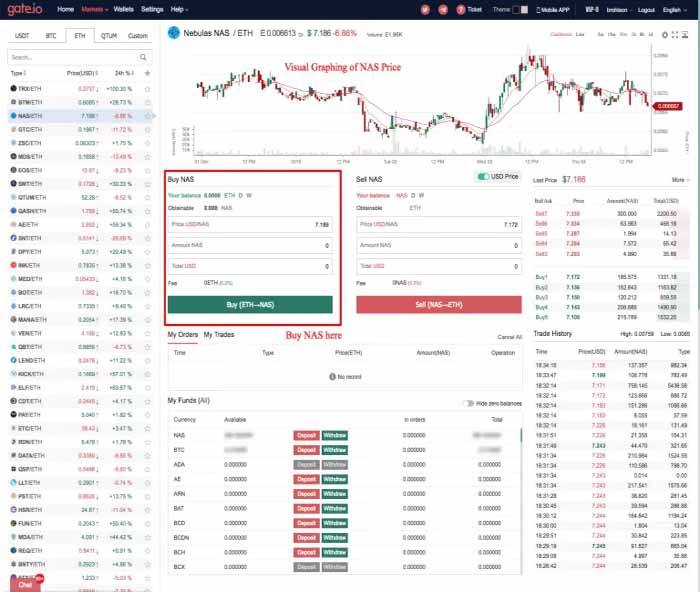Click the TRX/ETH coin icon
Screen dimensions: 700x592
[13, 88]
